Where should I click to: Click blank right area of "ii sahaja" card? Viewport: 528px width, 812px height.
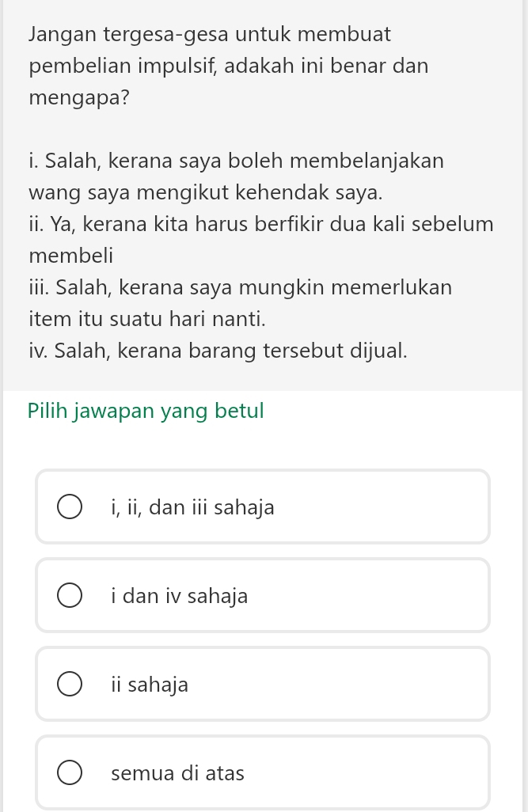tap(380, 685)
